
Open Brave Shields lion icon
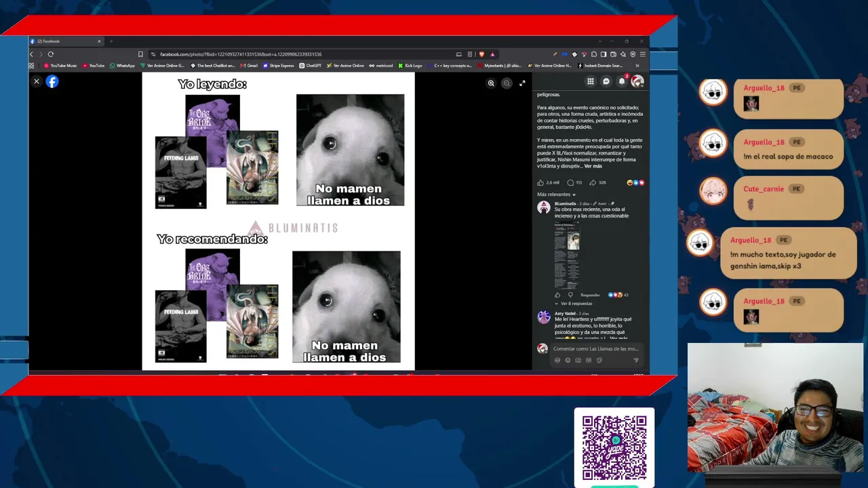482,54
